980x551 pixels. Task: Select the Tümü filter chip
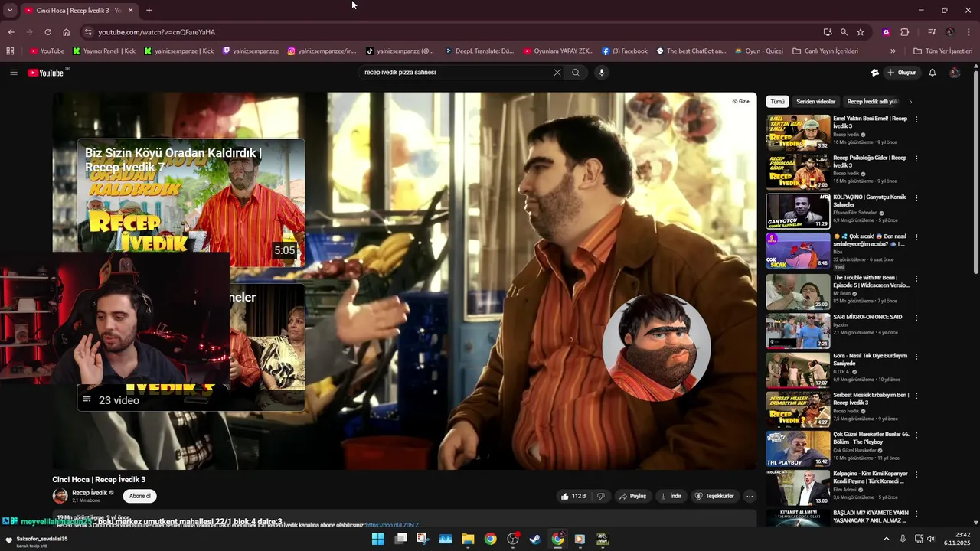click(777, 102)
